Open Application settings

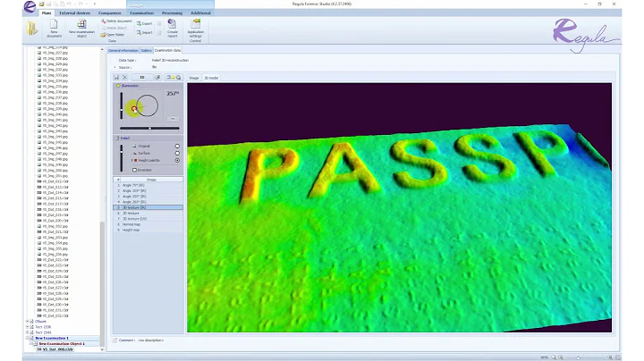[x=196, y=29]
